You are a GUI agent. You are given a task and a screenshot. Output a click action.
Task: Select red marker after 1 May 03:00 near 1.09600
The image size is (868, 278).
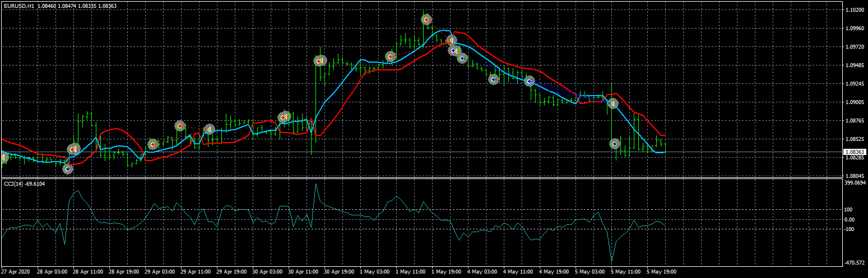pos(391,56)
